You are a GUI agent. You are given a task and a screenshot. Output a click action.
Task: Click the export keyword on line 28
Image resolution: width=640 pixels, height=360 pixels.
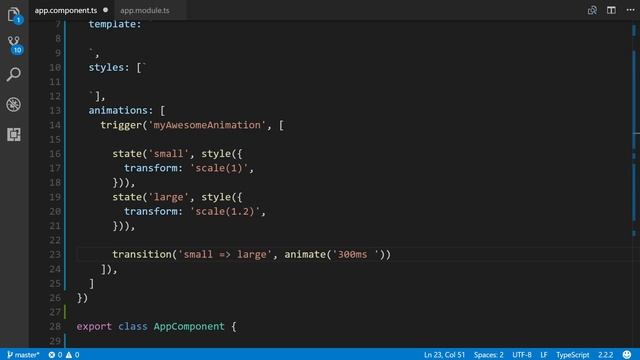[x=94, y=326]
